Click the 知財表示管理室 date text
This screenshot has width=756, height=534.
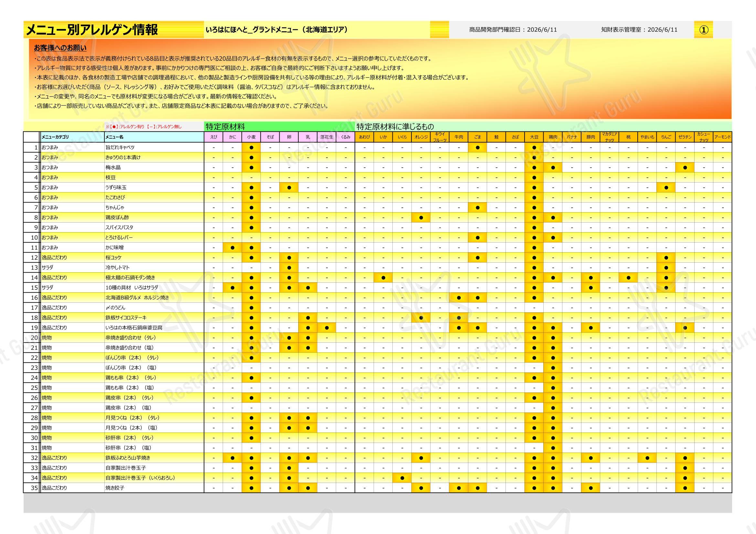pyautogui.click(x=639, y=30)
